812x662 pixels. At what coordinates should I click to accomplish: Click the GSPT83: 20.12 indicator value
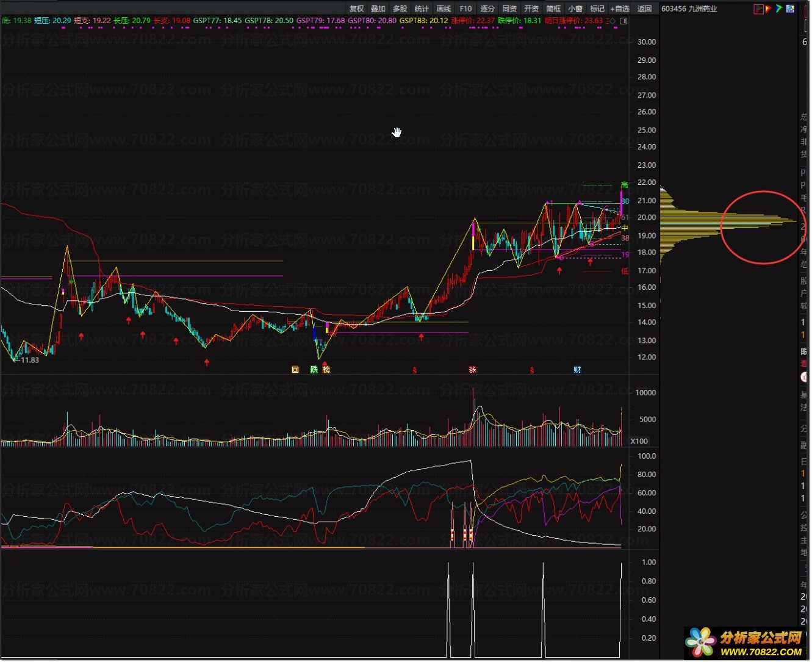pos(424,21)
